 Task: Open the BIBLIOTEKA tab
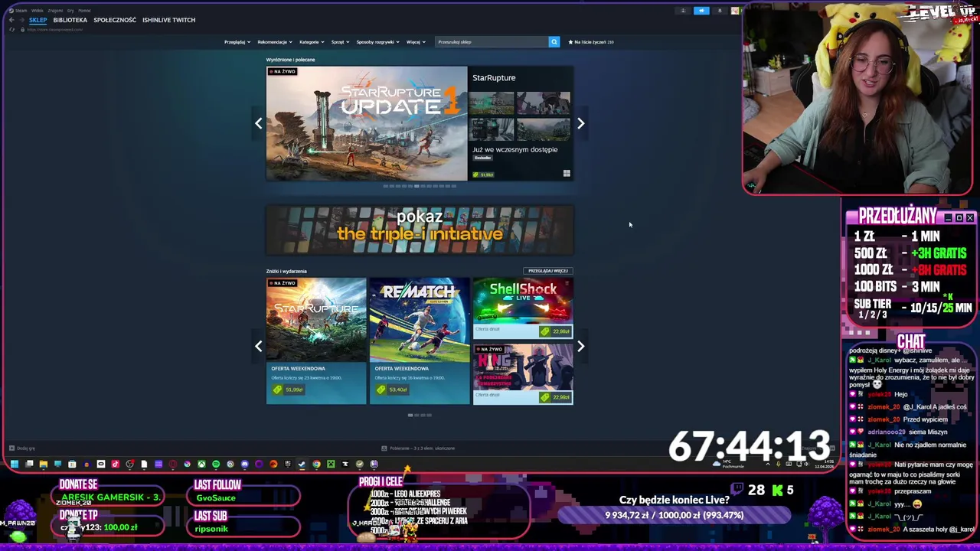click(70, 20)
